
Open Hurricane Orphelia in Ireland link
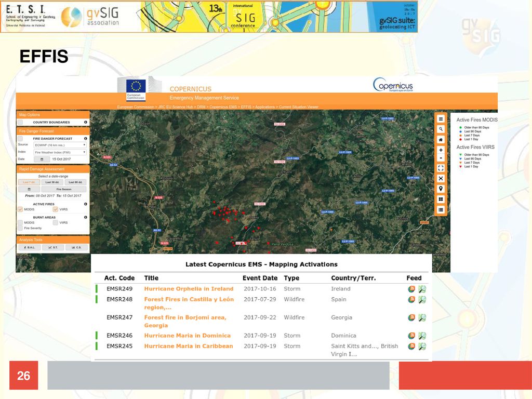click(189, 289)
